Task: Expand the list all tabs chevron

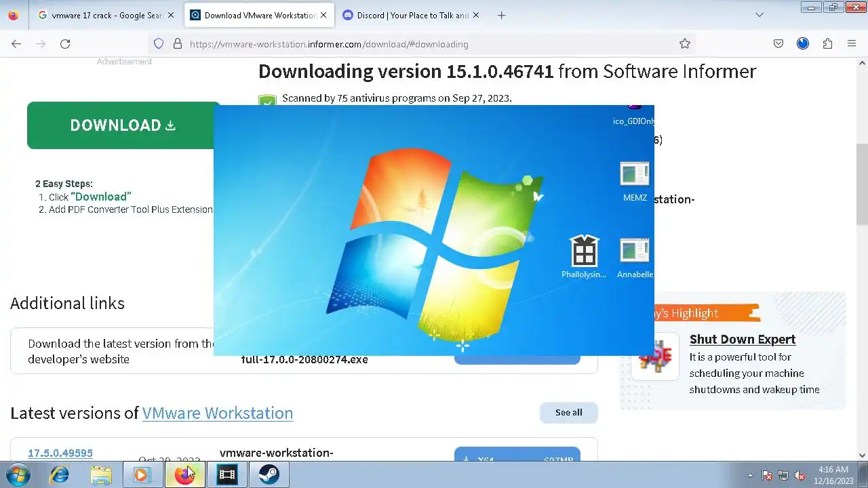Action: (x=759, y=15)
